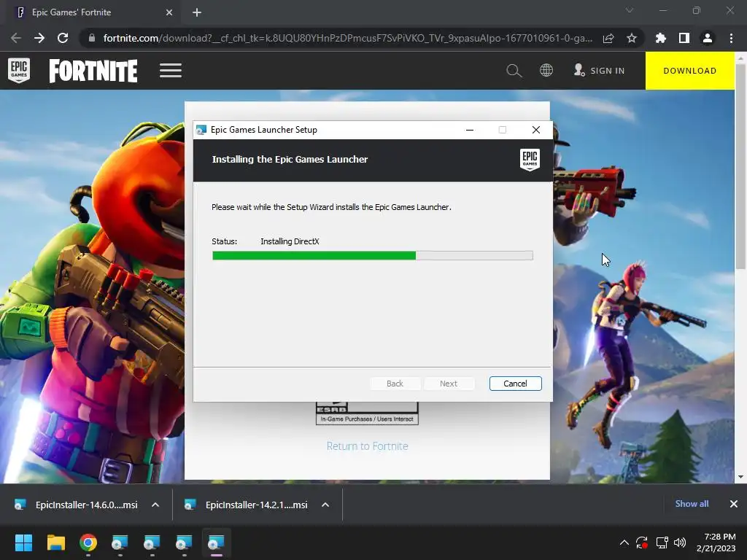
Task: Cancel the Epic Games Launcher installation
Action: 516,384
